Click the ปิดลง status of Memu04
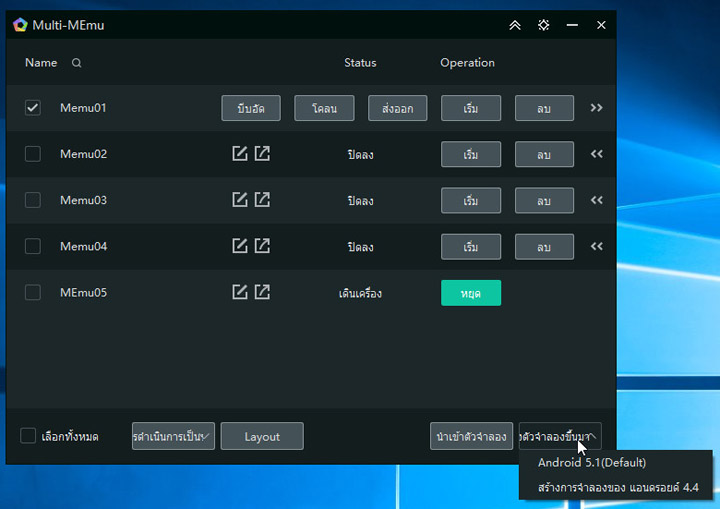The height and width of the screenshot is (509, 720). pyautogui.click(x=360, y=247)
